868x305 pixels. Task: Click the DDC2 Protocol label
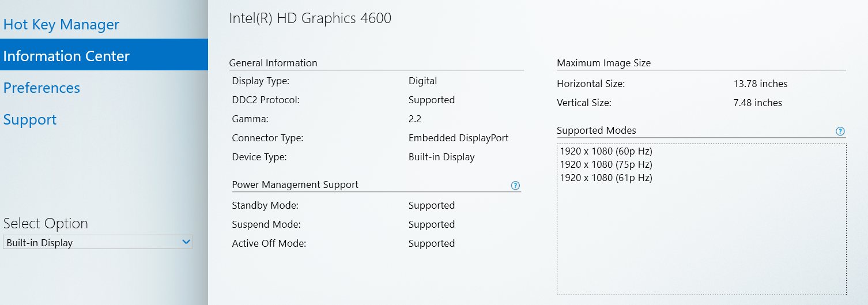click(266, 100)
